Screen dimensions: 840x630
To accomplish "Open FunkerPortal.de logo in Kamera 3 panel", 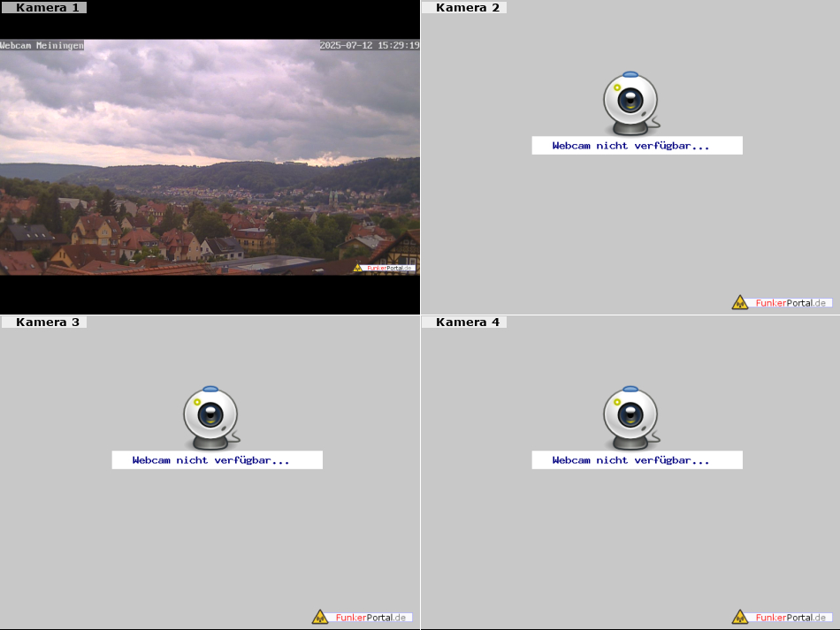I will click(362, 617).
